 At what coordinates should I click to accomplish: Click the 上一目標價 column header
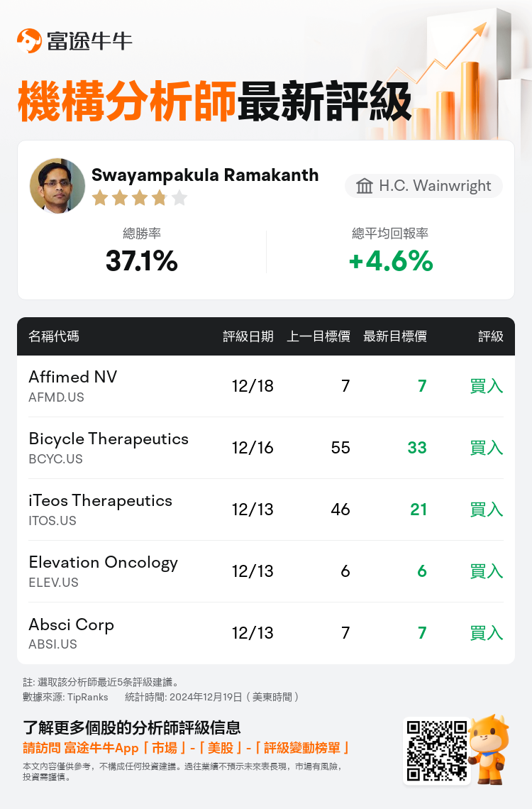click(318, 336)
